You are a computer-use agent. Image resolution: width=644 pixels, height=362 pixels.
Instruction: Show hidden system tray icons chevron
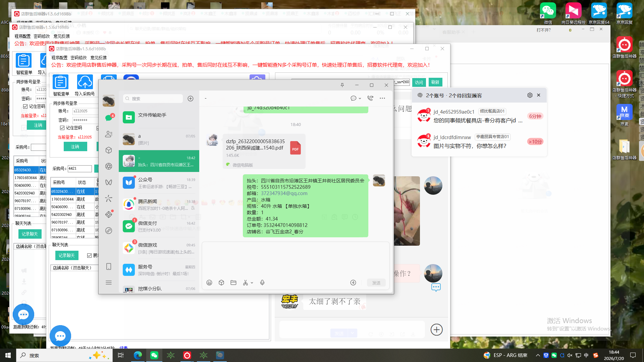click(x=538, y=355)
